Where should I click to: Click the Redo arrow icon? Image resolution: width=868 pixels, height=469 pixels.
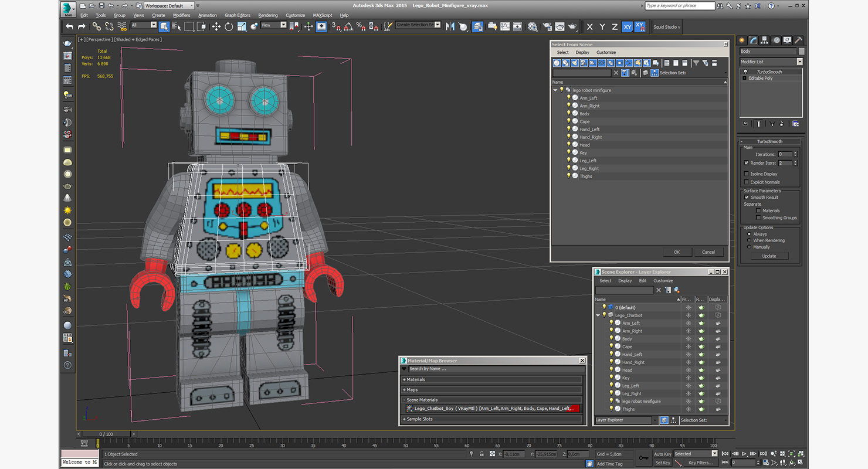(x=82, y=26)
